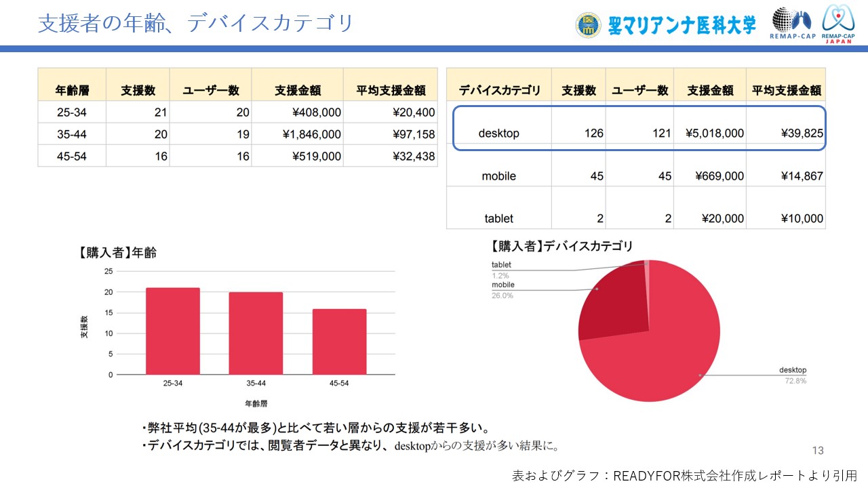Select the 35-44 age row label
The image size is (868, 488).
point(72,134)
